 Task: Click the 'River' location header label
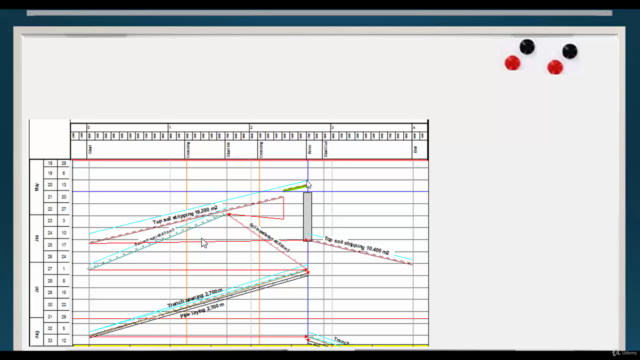(x=310, y=149)
